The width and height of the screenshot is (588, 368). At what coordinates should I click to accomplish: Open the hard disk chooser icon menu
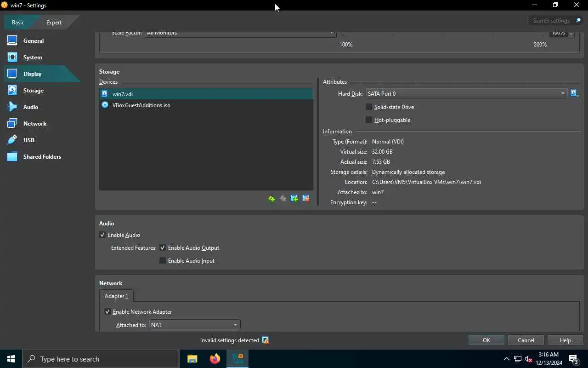574,93
